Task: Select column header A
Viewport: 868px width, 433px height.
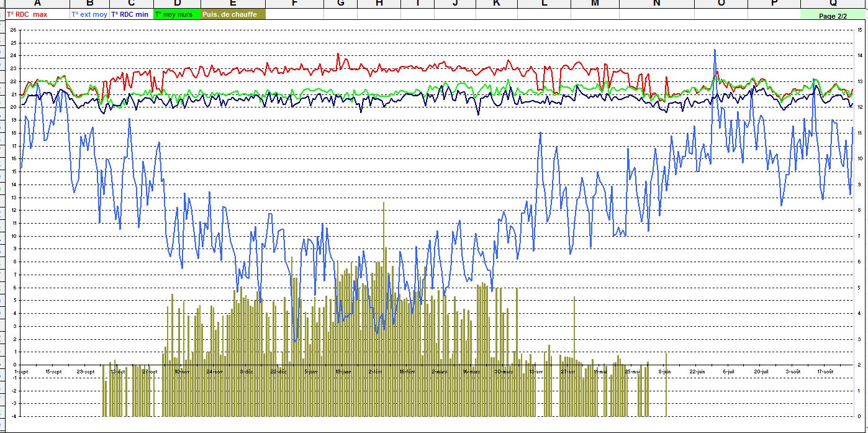Action: [x=37, y=3]
